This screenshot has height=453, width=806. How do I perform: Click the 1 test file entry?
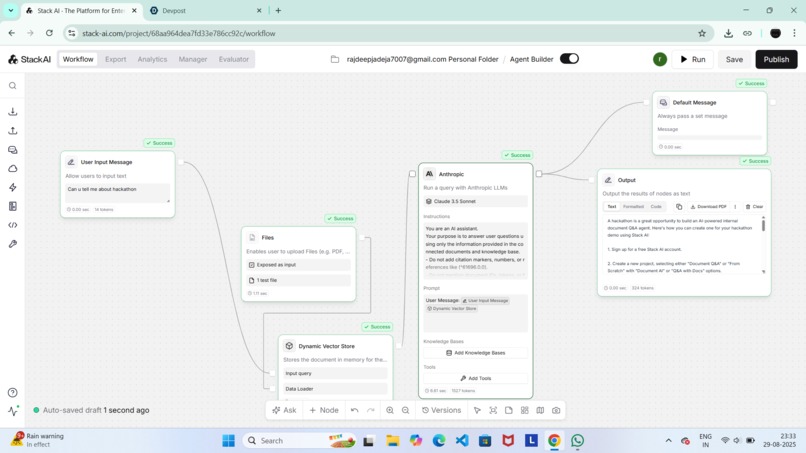tap(299, 280)
